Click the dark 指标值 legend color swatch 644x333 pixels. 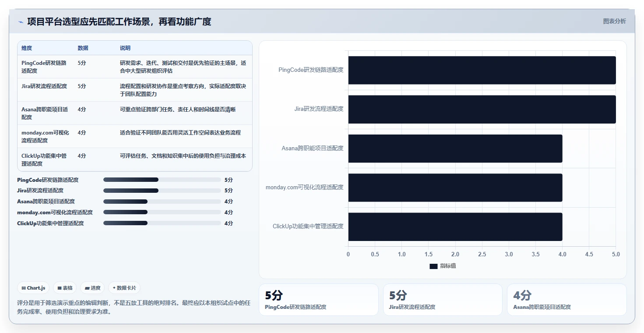[x=433, y=266]
